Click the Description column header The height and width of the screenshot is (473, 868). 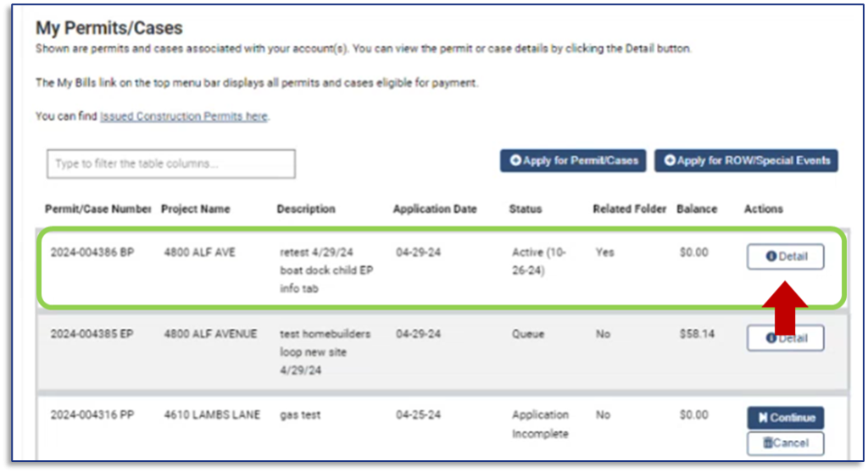pos(306,209)
